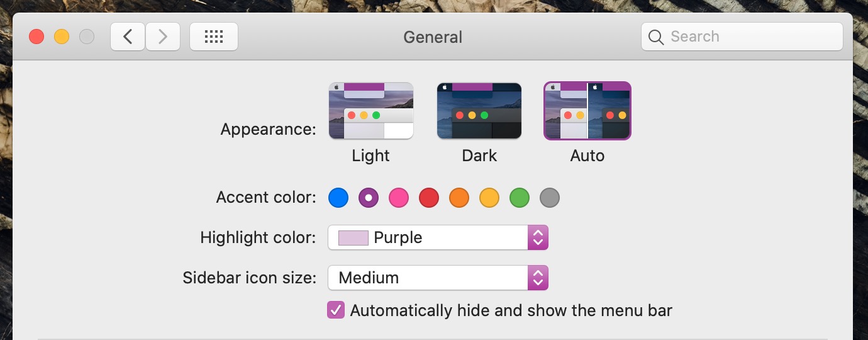Choose the Auto appearance thumbnail
868x340 pixels.
(x=587, y=111)
